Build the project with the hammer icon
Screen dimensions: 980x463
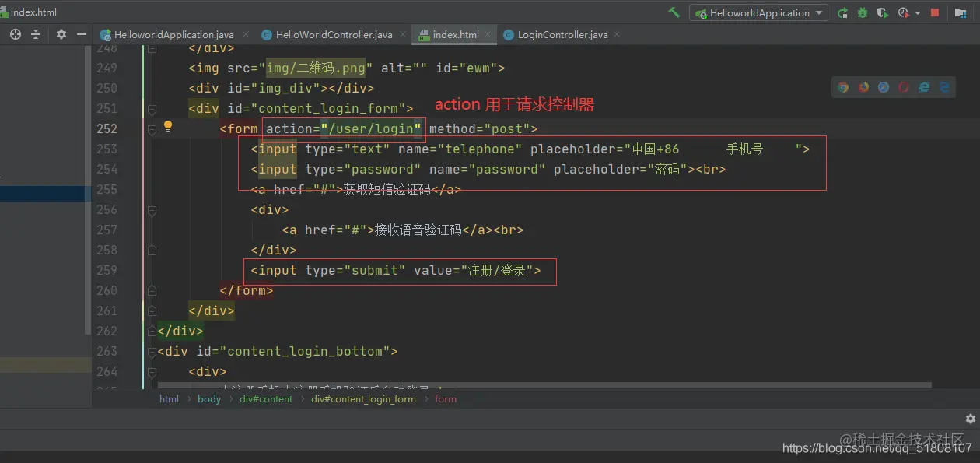pyautogui.click(x=674, y=12)
